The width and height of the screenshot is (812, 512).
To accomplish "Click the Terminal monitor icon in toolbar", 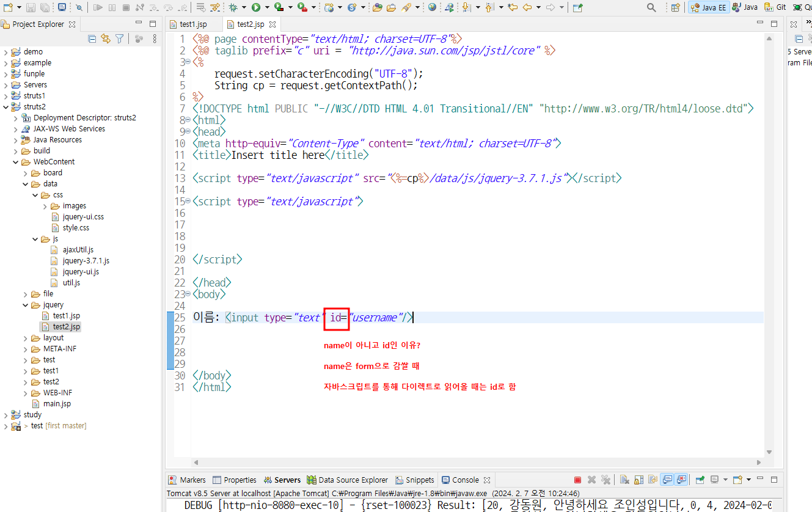I will 62,7.
